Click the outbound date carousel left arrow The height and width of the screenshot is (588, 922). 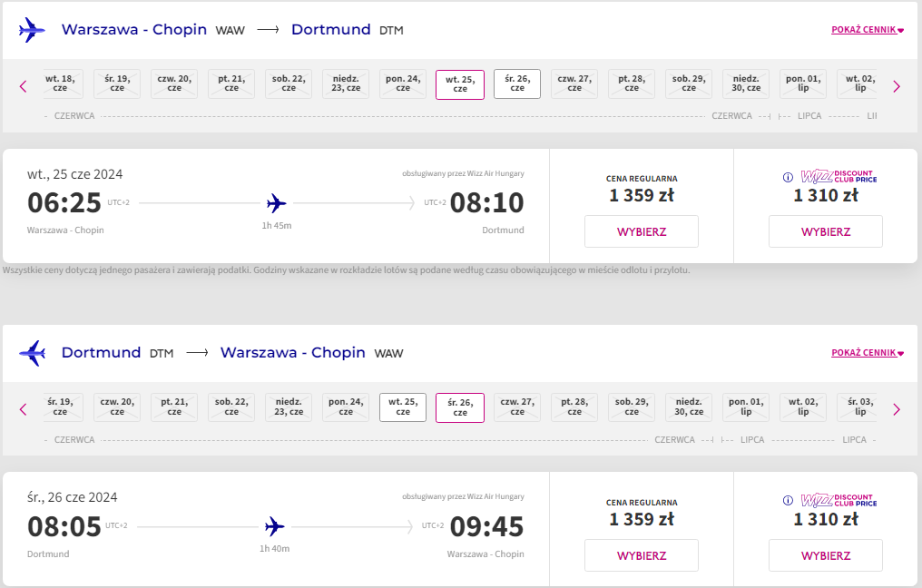point(24,86)
